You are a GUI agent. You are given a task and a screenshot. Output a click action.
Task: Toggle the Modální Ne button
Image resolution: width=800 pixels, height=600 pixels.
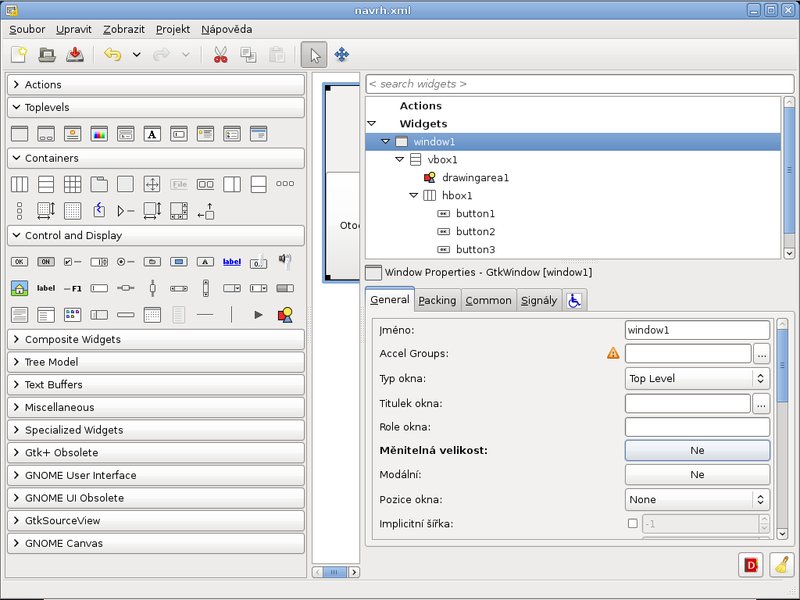pos(697,474)
